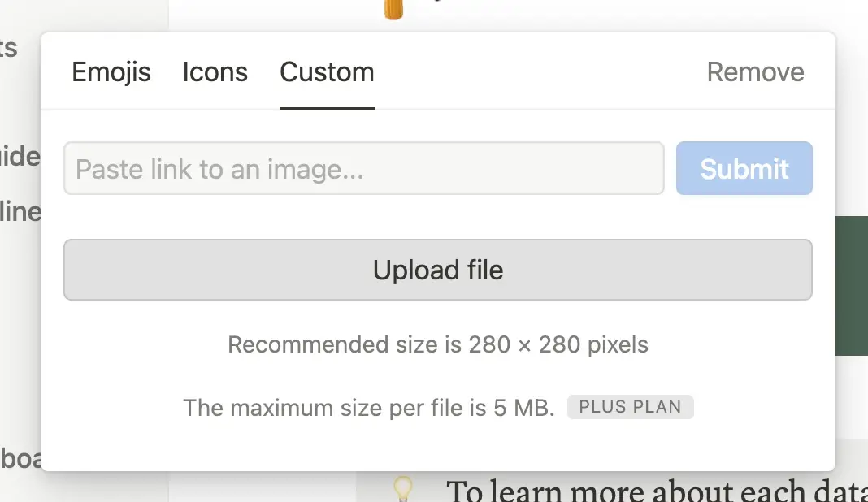This screenshot has width=868, height=502.
Task: Switch to the Emojis tab
Action: pos(111,72)
